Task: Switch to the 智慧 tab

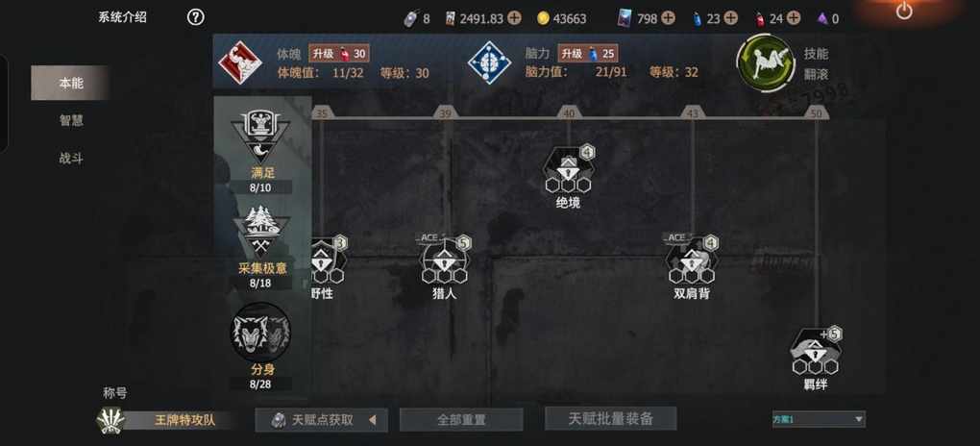Action: (71, 120)
